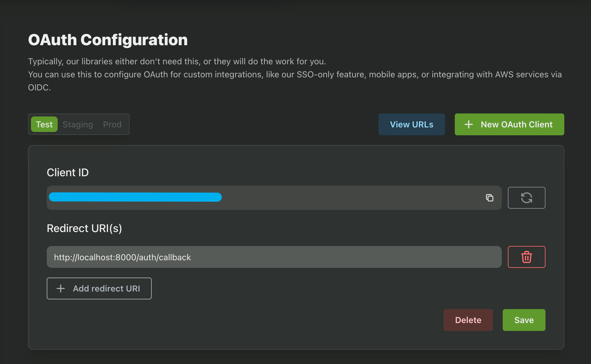Select the Prod environment tab
591x364 pixels.
(x=112, y=124)
